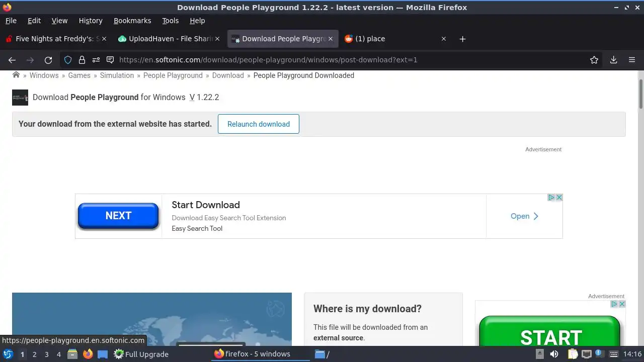Viewport: 644px width, 362px height.
Task: Close the UploadHaven tab
Action: click(217, 39)
